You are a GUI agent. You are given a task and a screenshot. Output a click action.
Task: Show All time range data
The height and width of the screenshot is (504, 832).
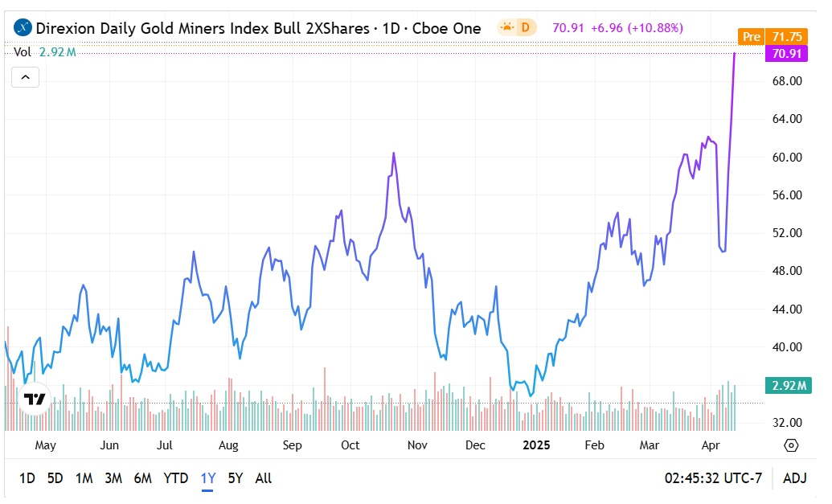click(263, 478)
